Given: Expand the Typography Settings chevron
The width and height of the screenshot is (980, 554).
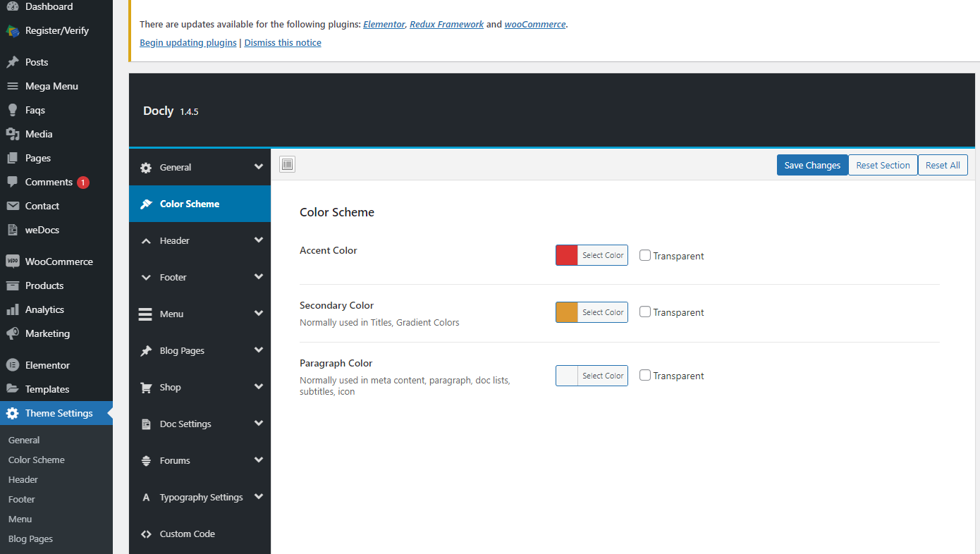Looking at the screenshot, I should tap(258, 497).
